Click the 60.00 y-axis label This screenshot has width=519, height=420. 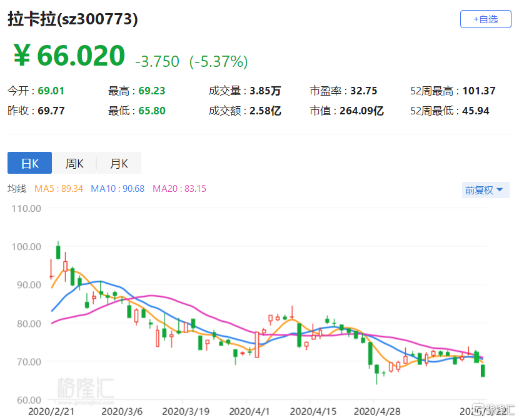tap(29, 400)
